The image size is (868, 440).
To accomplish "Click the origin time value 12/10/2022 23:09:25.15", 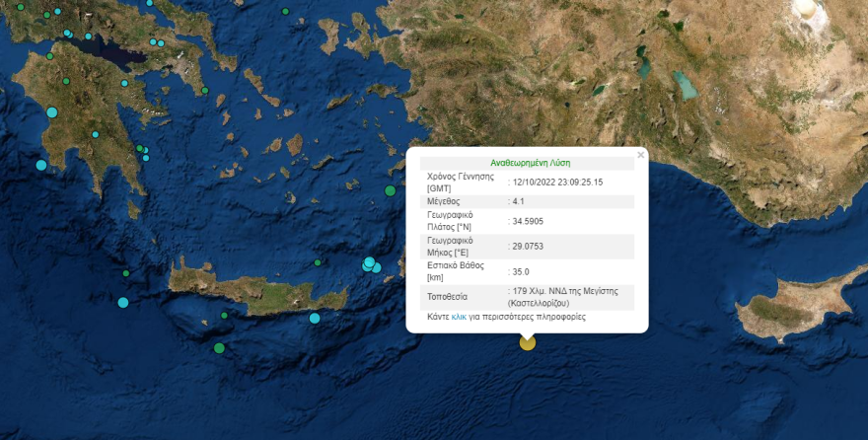I will click(555, 183).
